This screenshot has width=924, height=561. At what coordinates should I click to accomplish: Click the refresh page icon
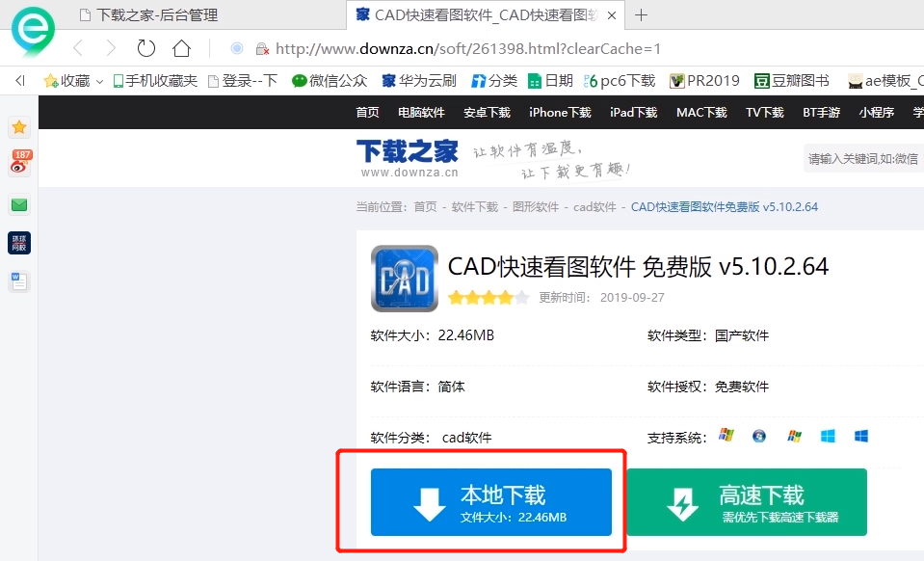coord(145,47)
